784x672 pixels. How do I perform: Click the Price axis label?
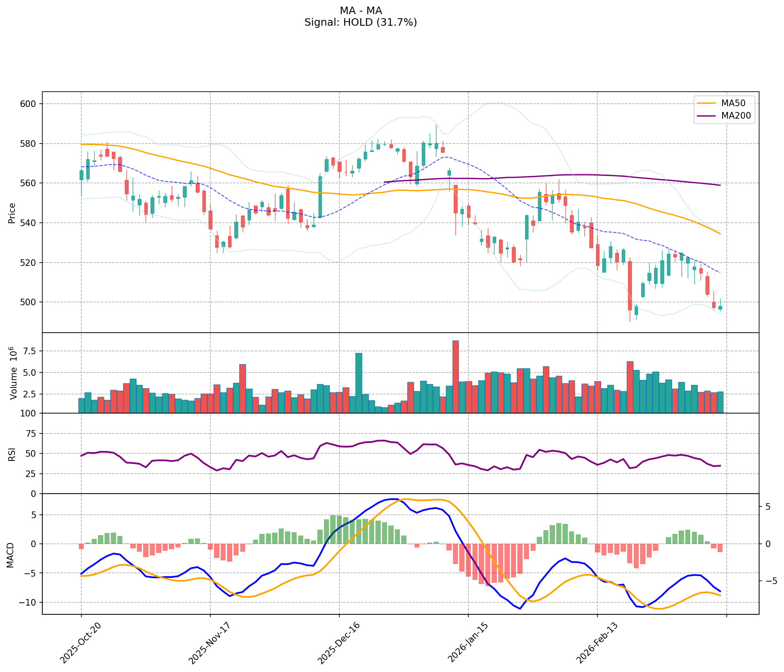[x=12, y=213]
